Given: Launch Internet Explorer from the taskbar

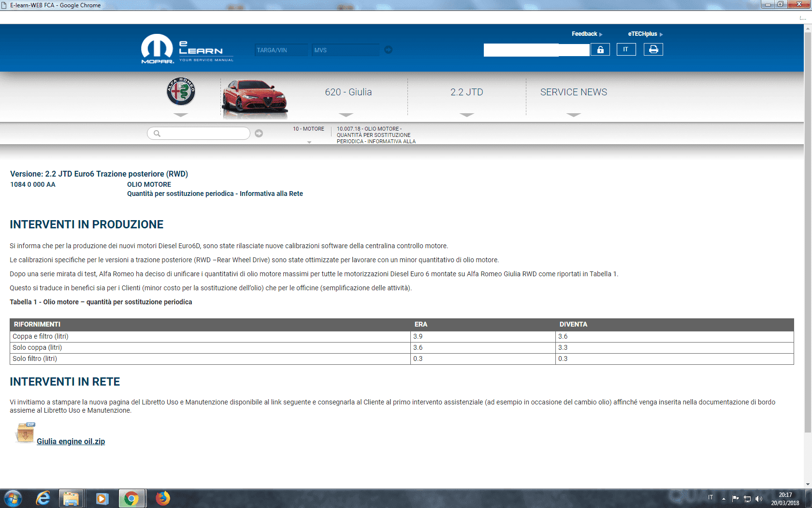Looking at the screenshot, I should [43, 498].
